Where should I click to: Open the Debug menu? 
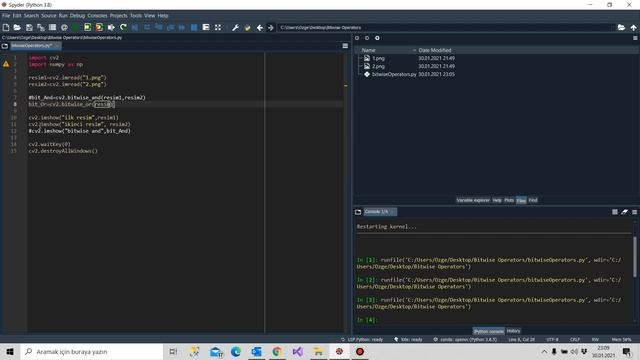pyautogui.click(x=77, y=16)
